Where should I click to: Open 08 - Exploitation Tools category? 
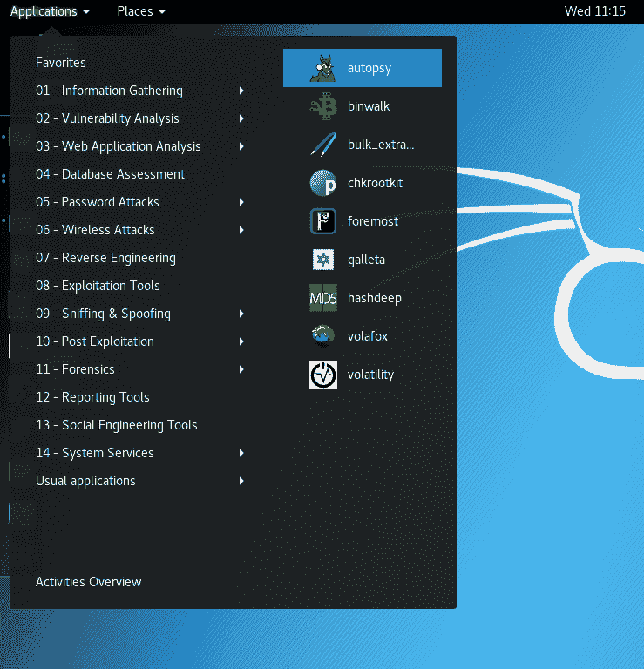point(98,286)
